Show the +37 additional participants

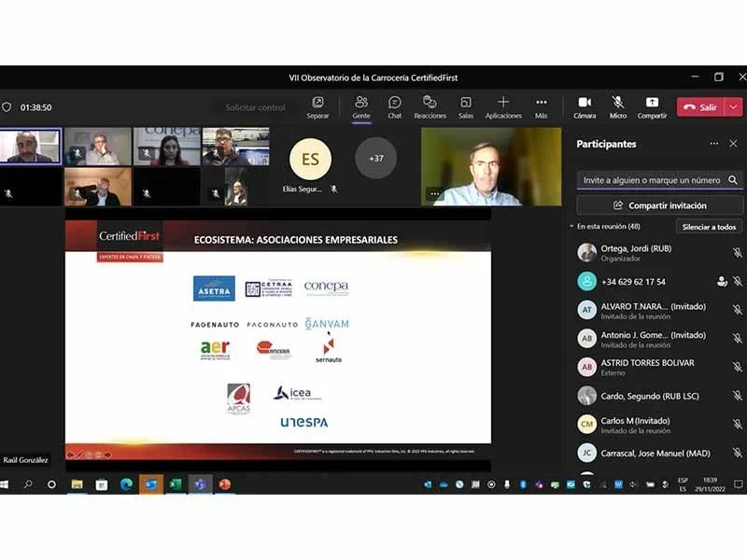(376, 158)
